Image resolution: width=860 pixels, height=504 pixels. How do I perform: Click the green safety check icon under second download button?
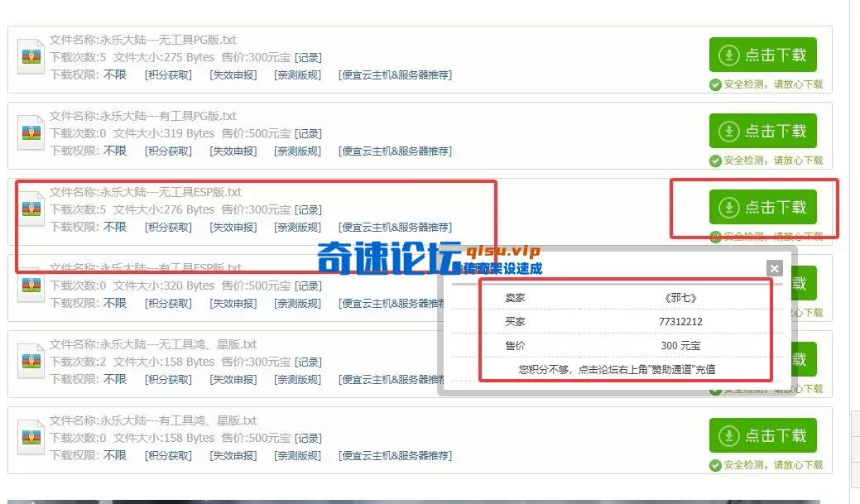[x=715, y=161]
